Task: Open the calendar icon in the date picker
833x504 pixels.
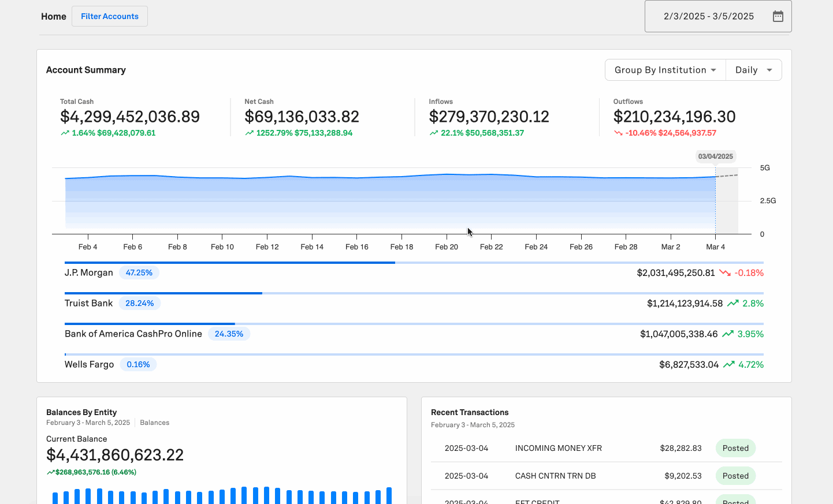Action: 778,16
